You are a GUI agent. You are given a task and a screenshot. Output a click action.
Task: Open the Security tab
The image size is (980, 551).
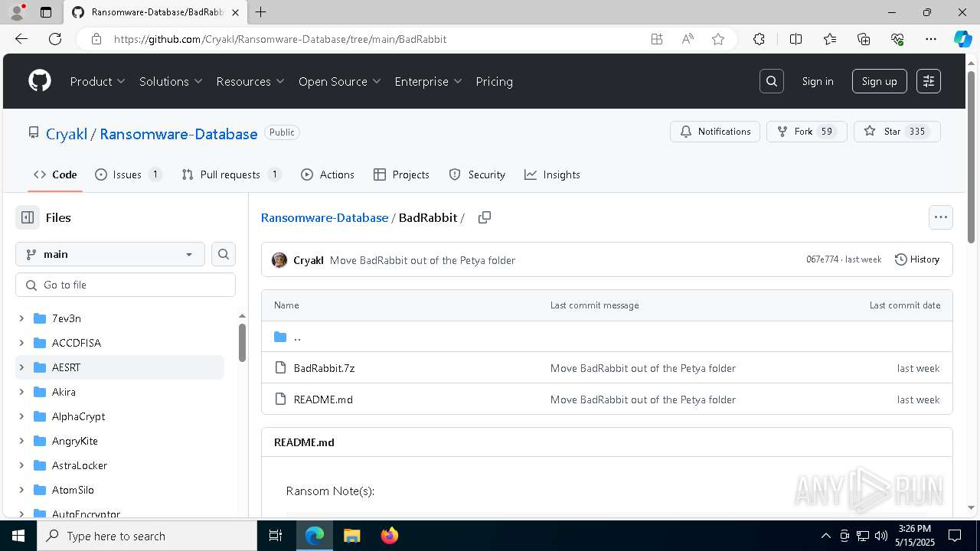477,174
